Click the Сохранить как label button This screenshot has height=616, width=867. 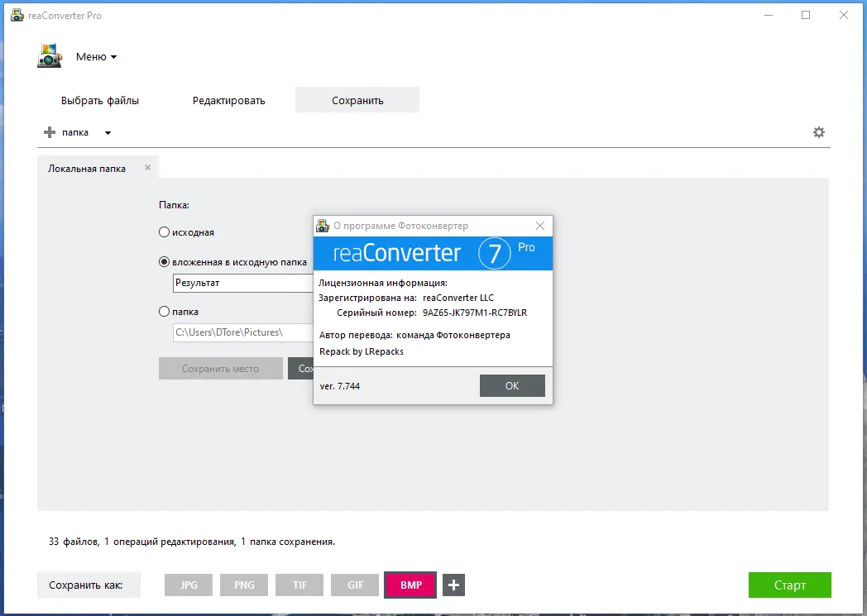click(89, 585)
